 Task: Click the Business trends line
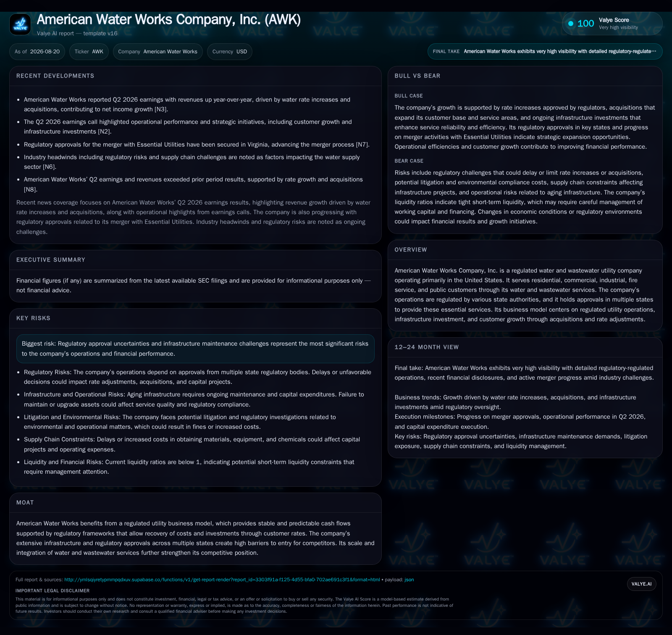515,402
